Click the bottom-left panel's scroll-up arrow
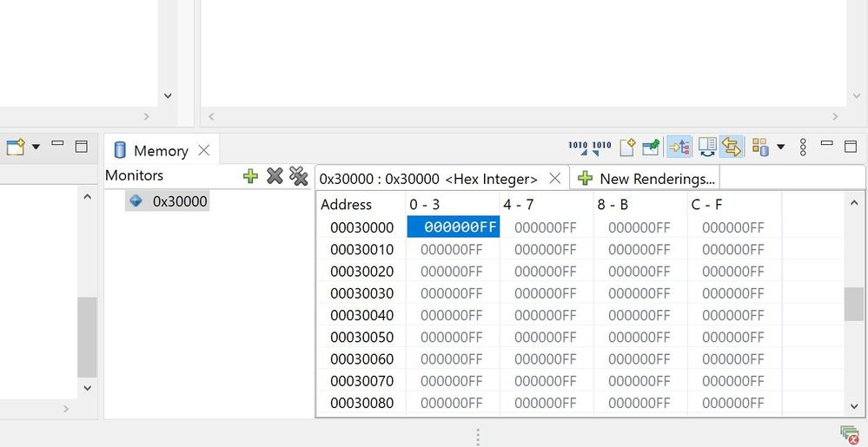Viewport: 868px width, 447px height. [87, 196]
